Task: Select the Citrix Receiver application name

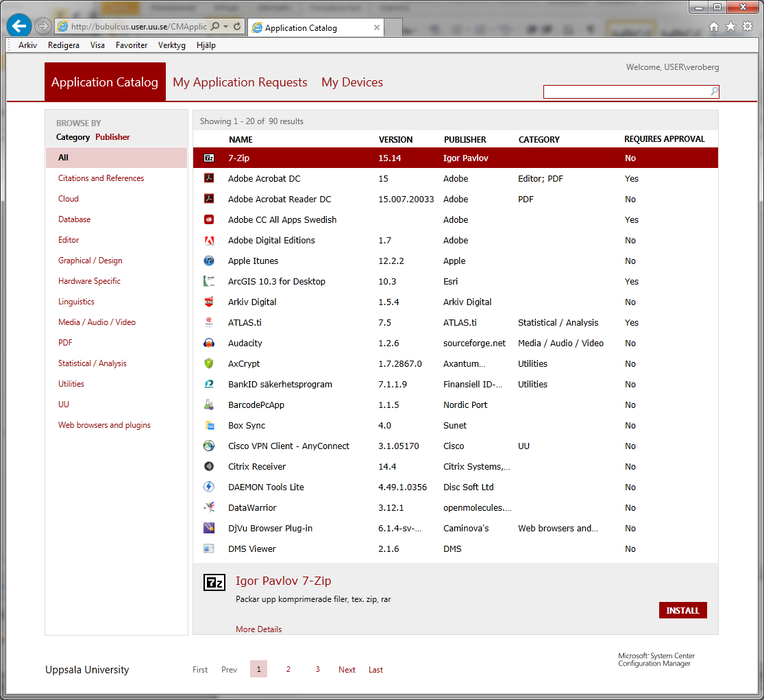Action: pyautogui.click(x=257, y=466)
